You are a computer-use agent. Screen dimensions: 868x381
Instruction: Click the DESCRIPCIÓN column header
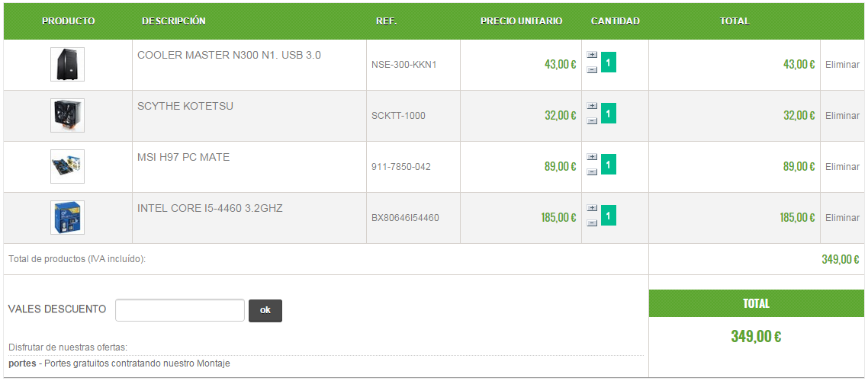click(x=173, y=21)
